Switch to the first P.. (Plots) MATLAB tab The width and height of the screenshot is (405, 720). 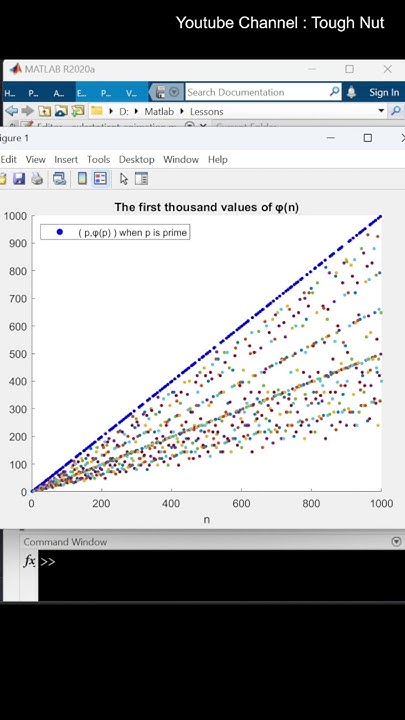pyautogui.click(x=33, y=93)
